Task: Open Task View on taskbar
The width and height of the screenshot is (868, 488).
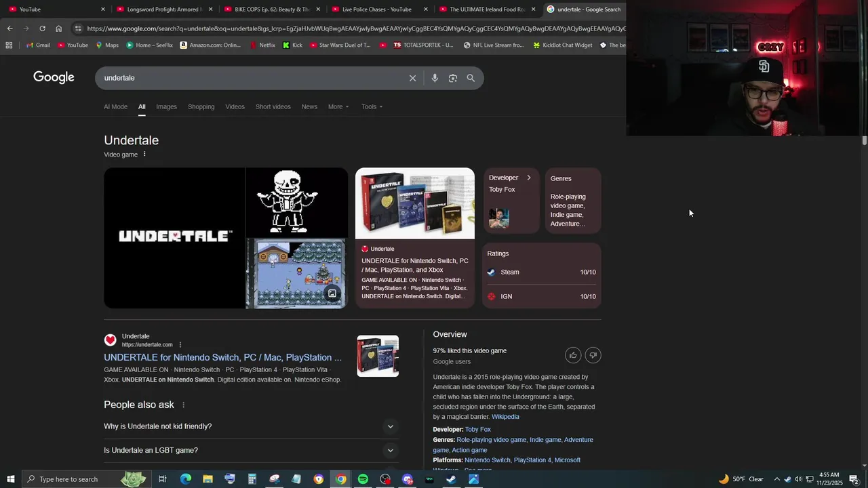Action: pyautogui.click(x=163, y=479)
